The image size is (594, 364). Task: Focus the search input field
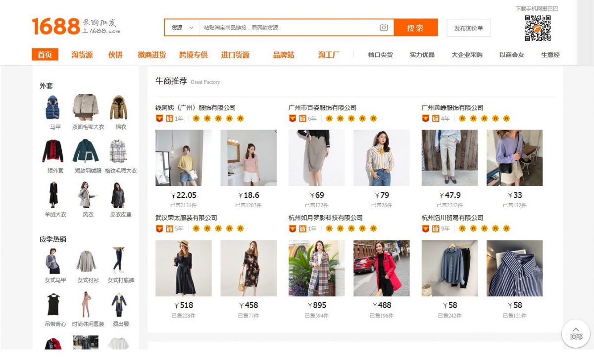[x=287, y=28]
